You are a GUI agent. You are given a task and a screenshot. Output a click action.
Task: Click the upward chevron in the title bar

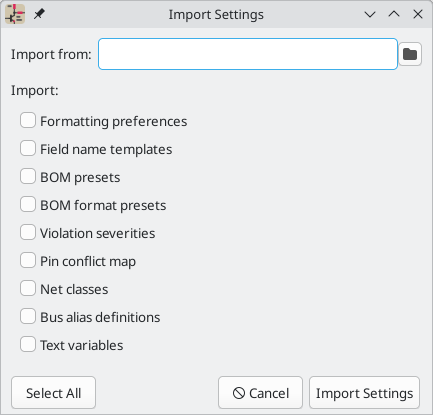click(394, 14)
